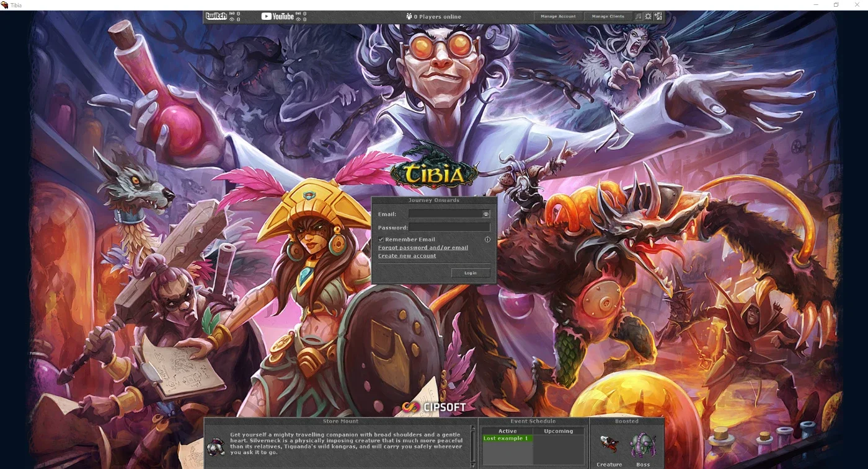Open Forgot password and/or email link

click(x=423, y=248)
